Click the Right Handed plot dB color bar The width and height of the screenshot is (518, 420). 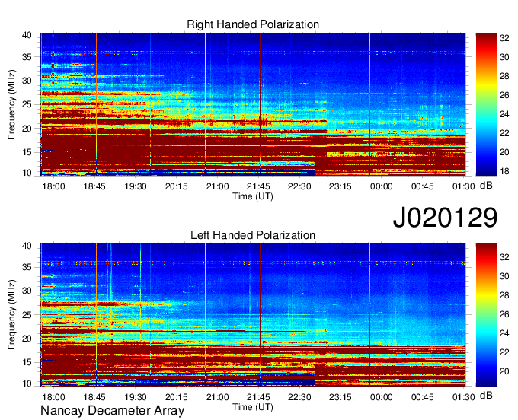(486, 104)
